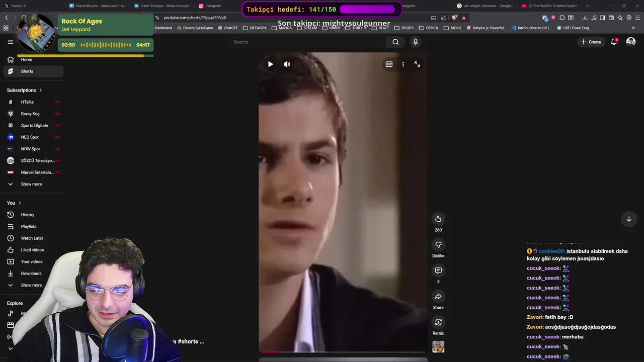The height and width of the screenshot is (362, 644).
Task: Open Liked videos
Action: pos(33,250)
